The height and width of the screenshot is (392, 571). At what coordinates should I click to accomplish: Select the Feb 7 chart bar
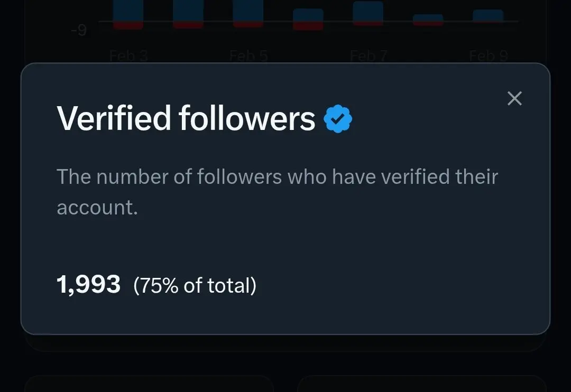pyautogui.click(x=368, y=13)
